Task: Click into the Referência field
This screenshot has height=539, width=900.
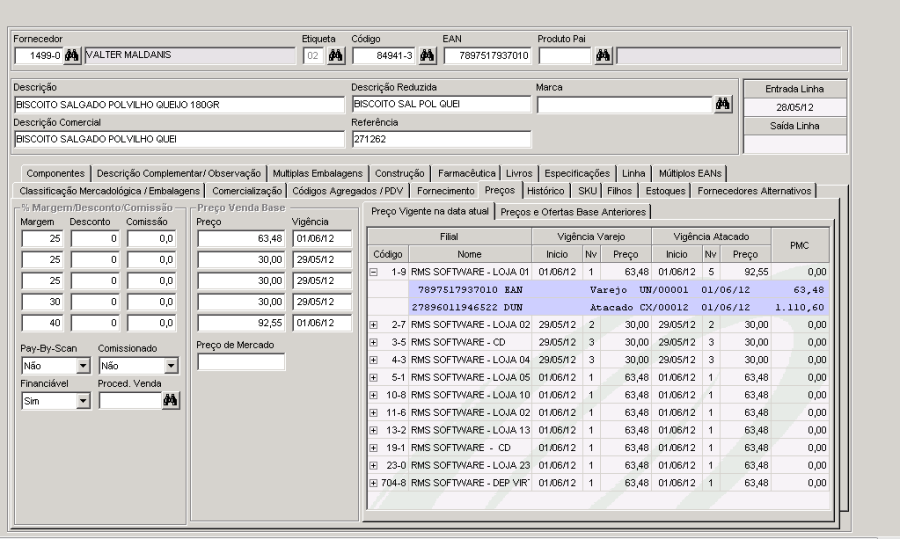Action: click(440, 138)
